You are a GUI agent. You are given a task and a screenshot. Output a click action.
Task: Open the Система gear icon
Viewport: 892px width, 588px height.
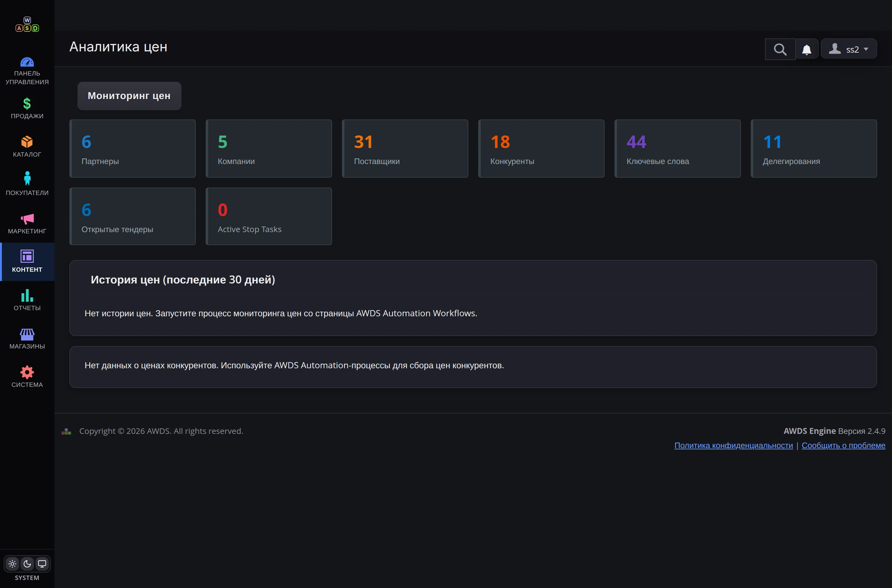27,372
